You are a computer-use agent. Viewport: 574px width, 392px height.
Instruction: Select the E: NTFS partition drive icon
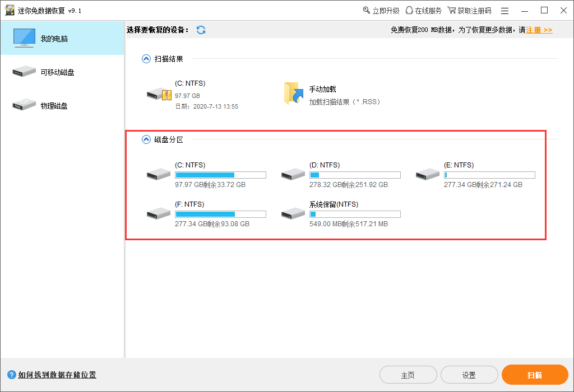pos(428,174)
